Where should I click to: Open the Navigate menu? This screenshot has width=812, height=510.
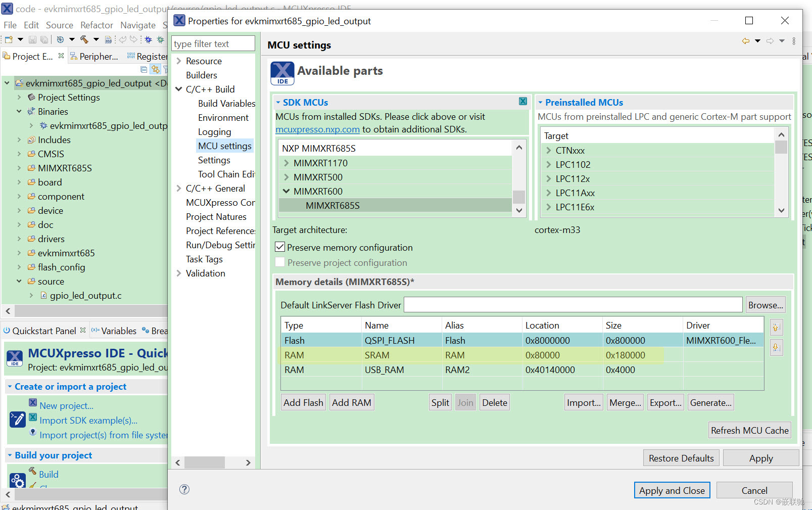[x=138, y=25]
